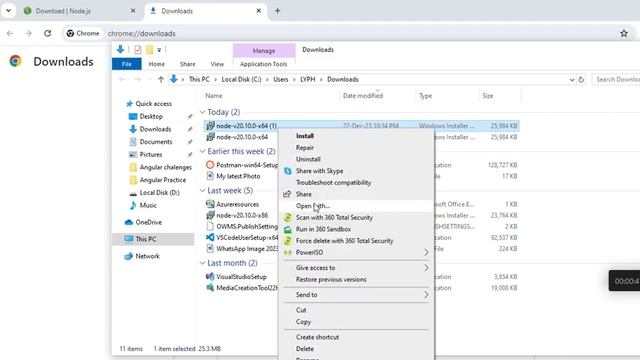Select the Manage contextual tab

click(x=264, y=51)
